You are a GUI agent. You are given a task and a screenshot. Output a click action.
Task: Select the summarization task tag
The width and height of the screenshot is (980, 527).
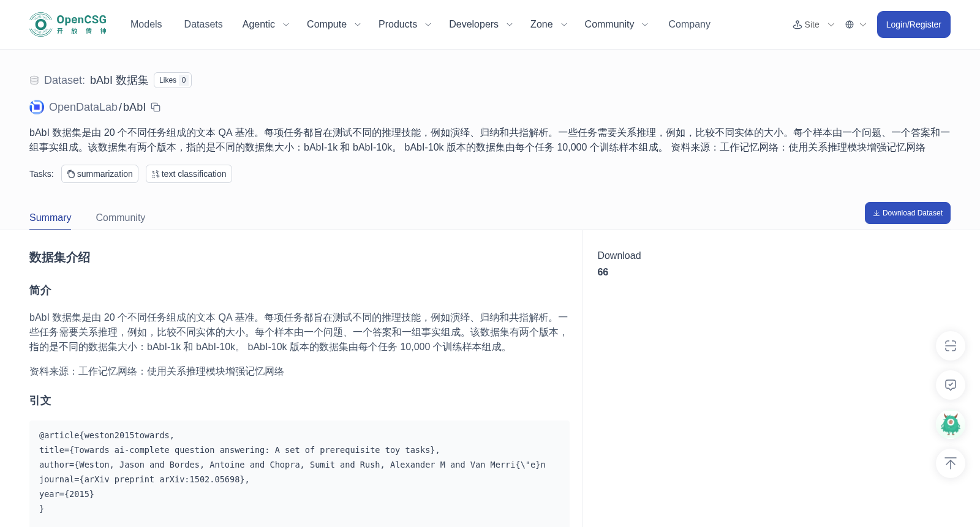click(x=100, y=174)
